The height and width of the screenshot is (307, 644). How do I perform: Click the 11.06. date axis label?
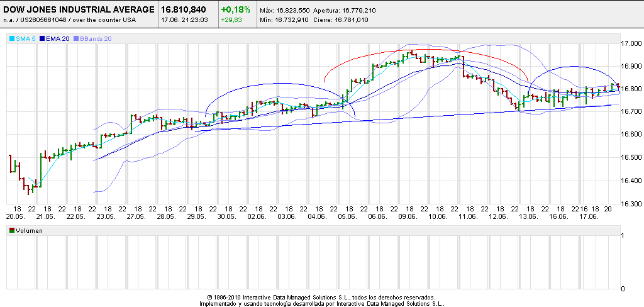[469, 216]
